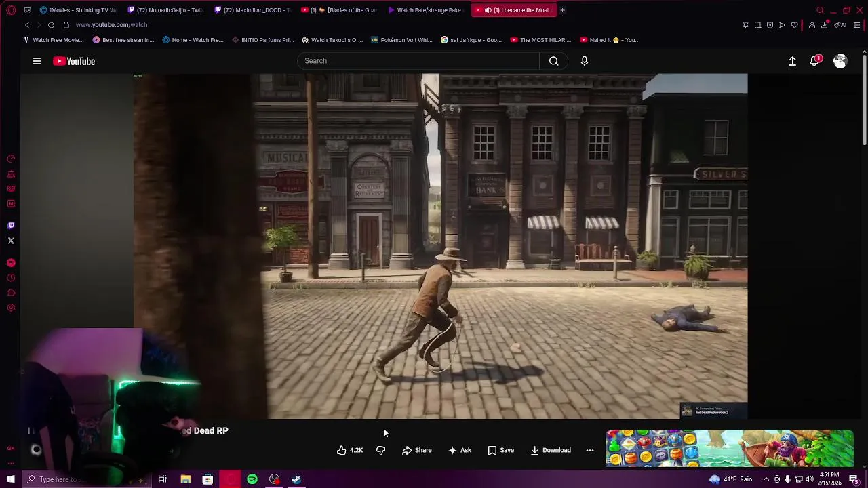This screenshot has width=868, height=488.
Task: Click the Ask button under the video
Action: (459, 450)
